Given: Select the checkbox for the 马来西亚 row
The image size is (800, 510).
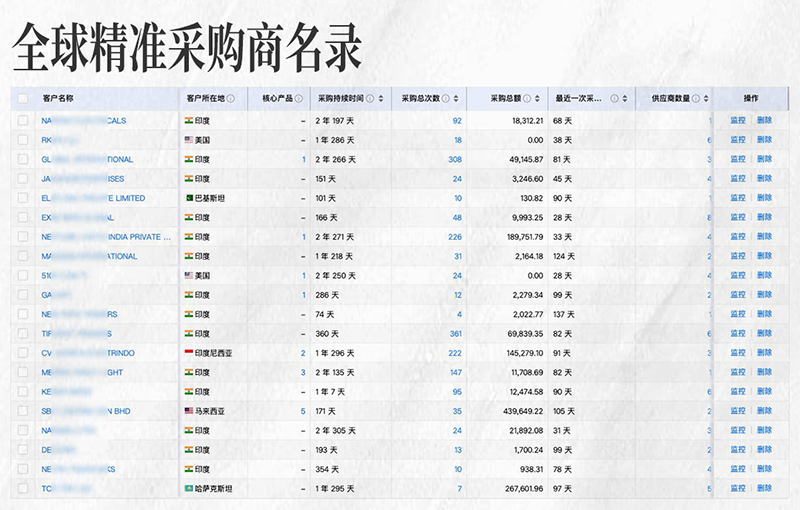Looking at the screenshot, I should pyautogui.click(x=23, y=411).
